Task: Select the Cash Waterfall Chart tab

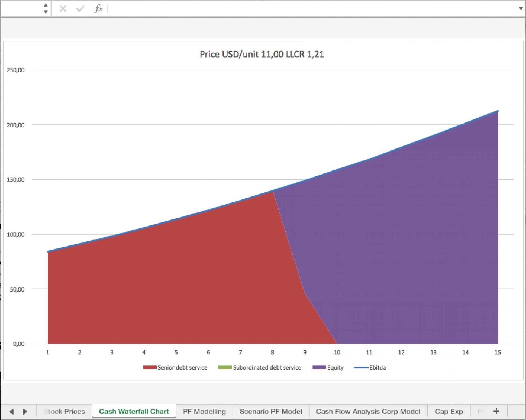Action: pos(134,412)
